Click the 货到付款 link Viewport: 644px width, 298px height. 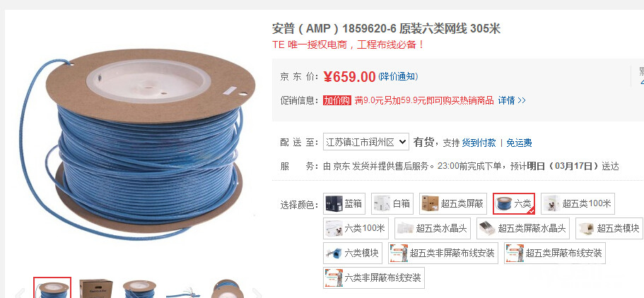479,143
